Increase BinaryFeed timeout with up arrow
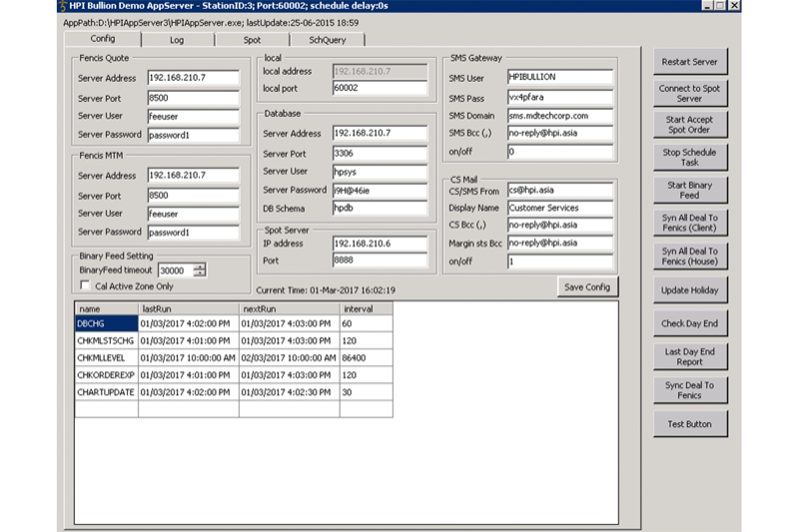Screen dimensions: 799x532 201,266
